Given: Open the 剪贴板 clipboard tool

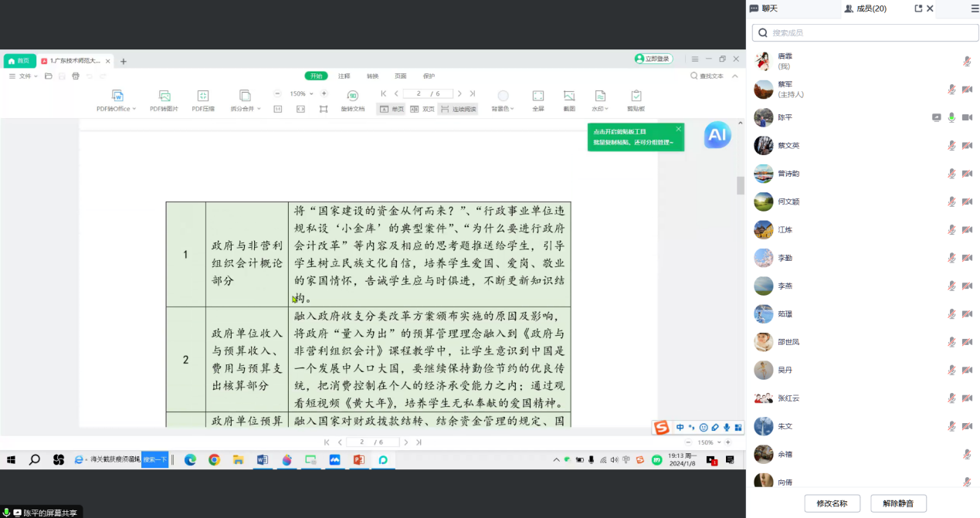Looking at the screenshot, I should (636, 96).
